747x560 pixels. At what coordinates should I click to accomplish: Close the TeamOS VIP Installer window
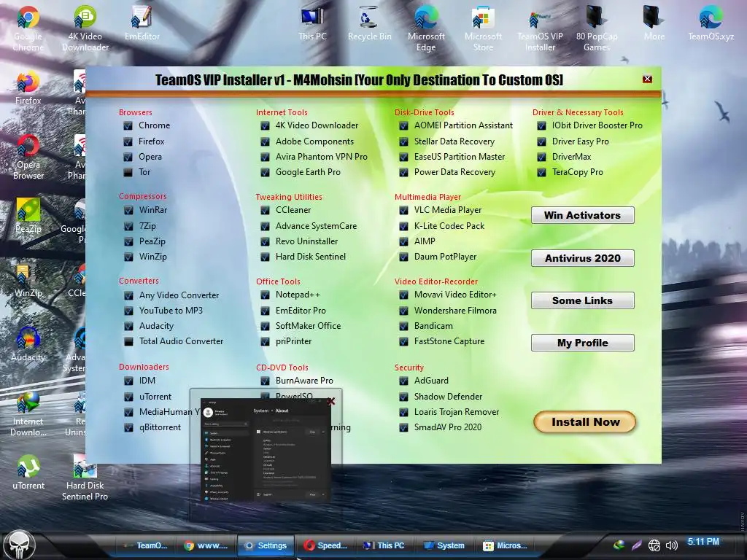click(647, 79)
